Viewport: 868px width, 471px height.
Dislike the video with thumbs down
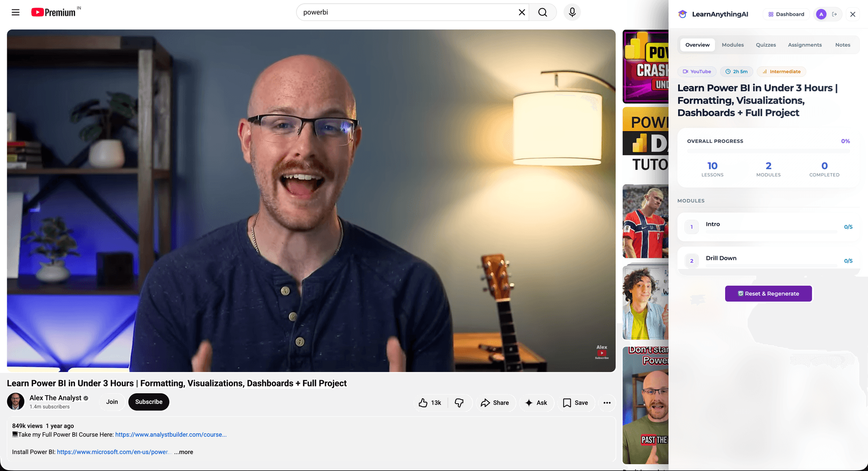click(x=459, y=403)
